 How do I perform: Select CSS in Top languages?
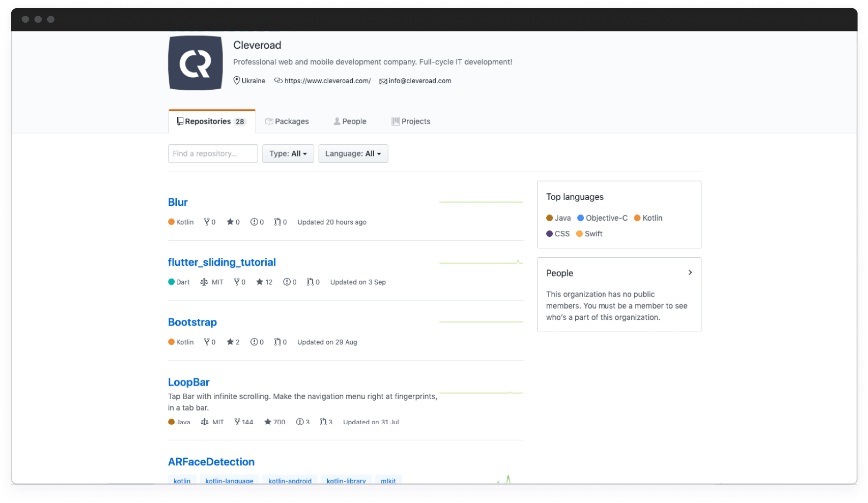(x=558, y=234)
